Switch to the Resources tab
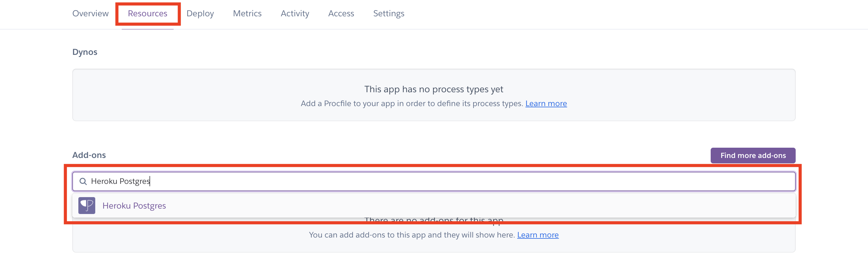The height and width of the screenshot is (258, 868). click(x=147, y=14)
